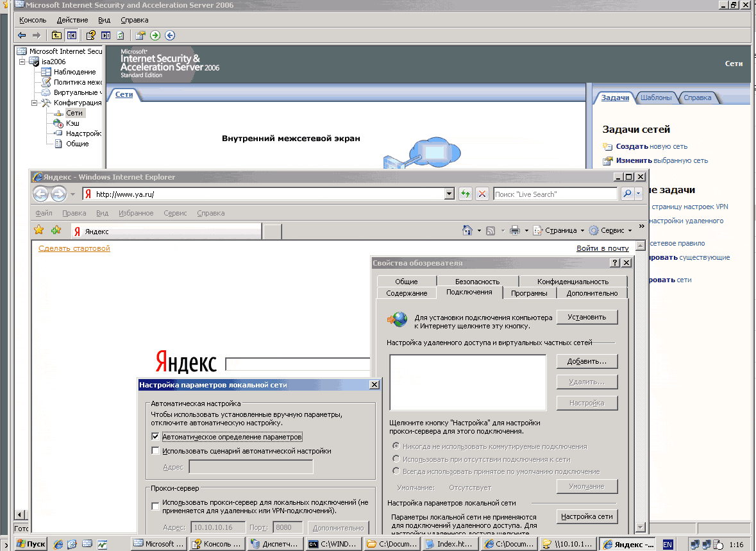Click the RSS feeds icon in Internet Explorer
The width and height of the screenshot is (756, 551).
pyautogui.click(x=491, y=230)
